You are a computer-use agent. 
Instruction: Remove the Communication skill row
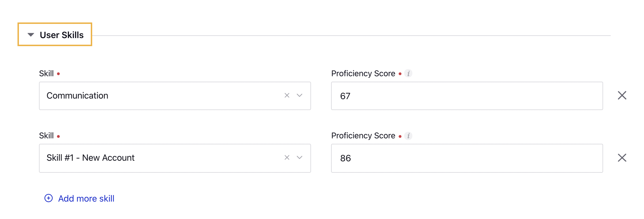(622, 96)
